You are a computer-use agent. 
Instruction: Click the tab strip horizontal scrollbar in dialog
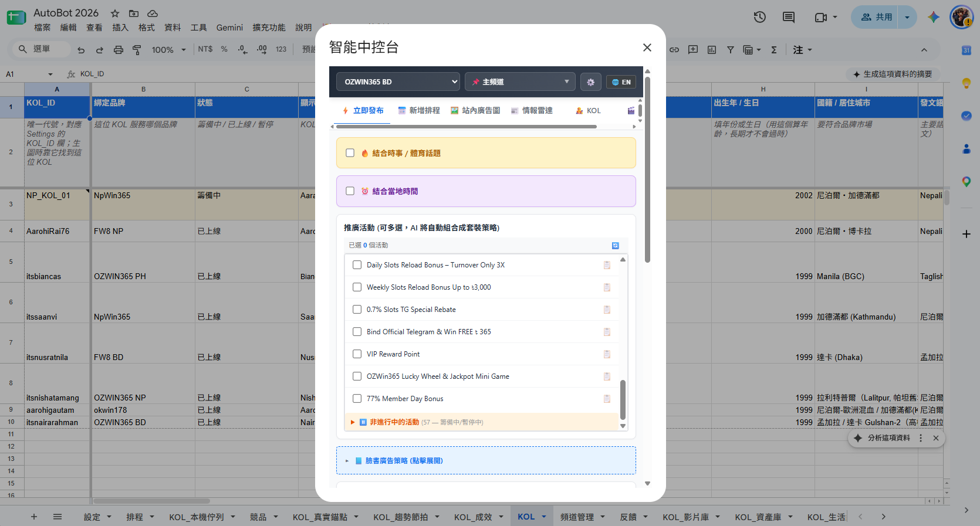466,126
